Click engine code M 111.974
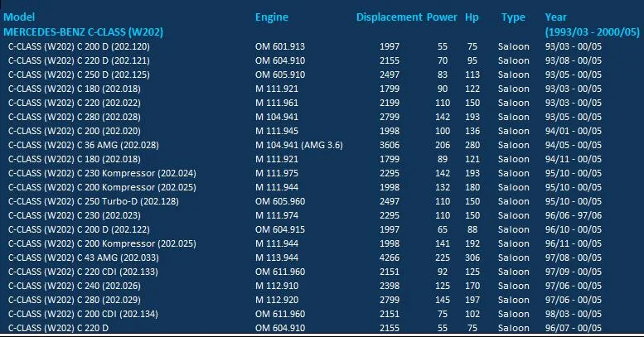Screen dimensions: 644x337 pyautogui.click(x=277, y=215)
